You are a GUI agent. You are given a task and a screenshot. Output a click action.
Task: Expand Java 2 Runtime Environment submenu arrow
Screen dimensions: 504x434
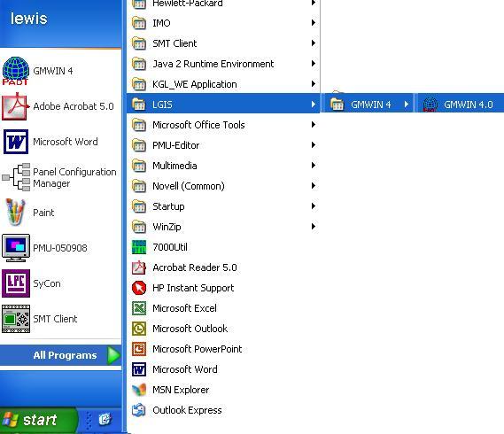click(314, 64)
